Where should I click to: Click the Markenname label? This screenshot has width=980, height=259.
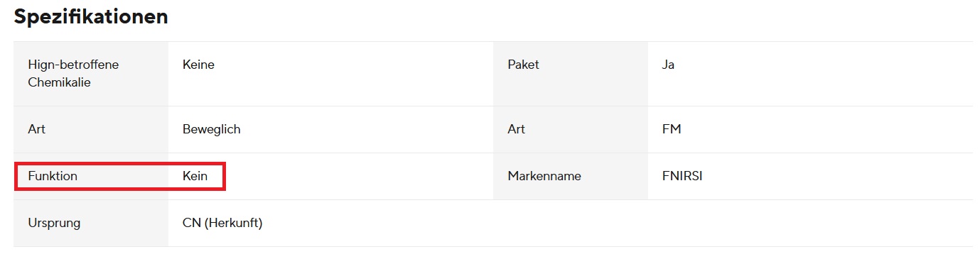[x=544, y=176]
